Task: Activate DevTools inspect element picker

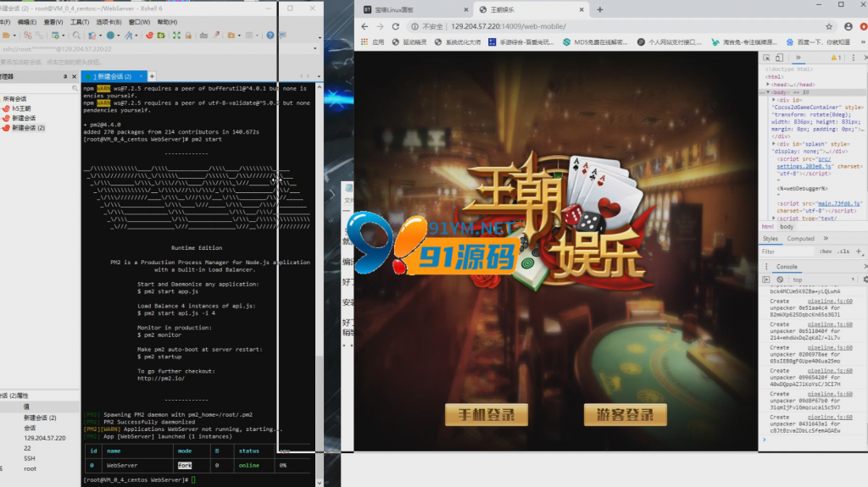Action: click(766, 58)
